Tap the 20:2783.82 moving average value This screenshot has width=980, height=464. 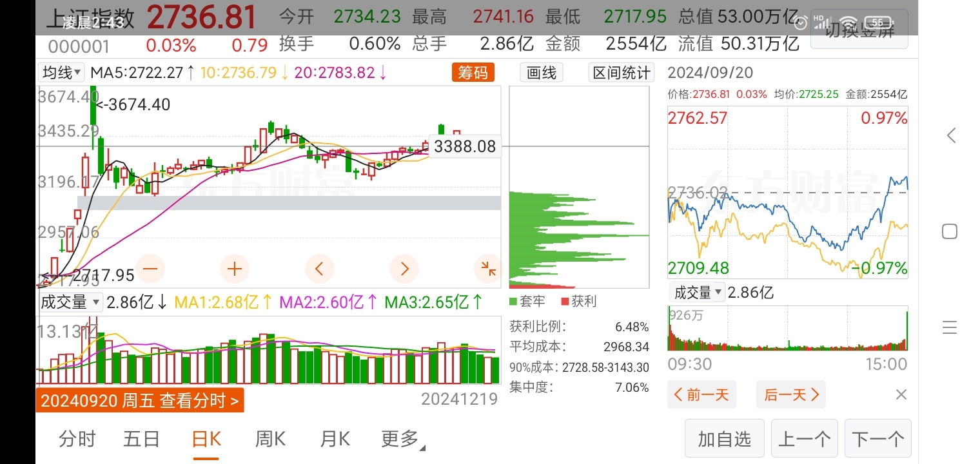click(341, 73)
